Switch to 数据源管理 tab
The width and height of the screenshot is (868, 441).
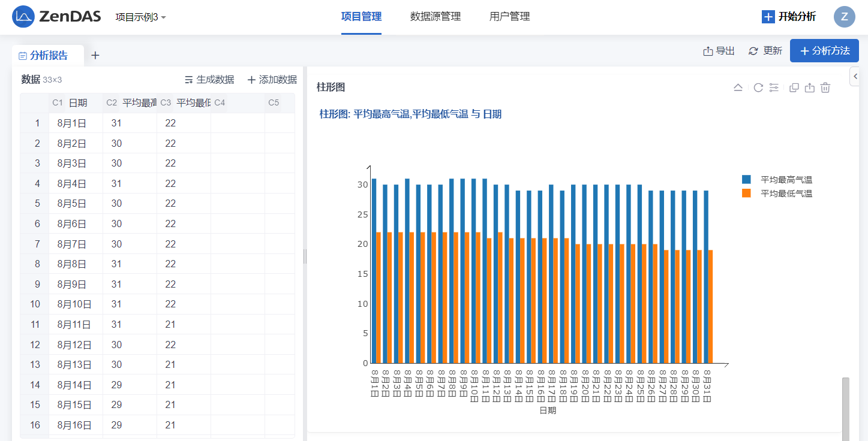(435, 17)
